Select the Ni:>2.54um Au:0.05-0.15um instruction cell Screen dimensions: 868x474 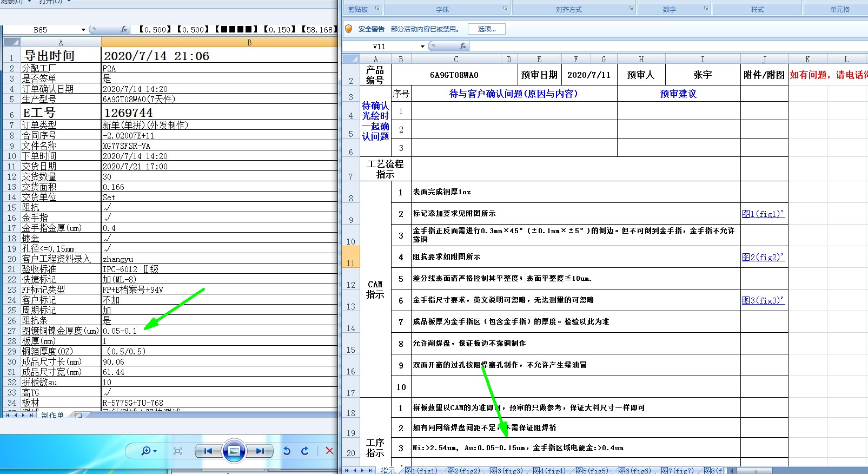point(576,448)
